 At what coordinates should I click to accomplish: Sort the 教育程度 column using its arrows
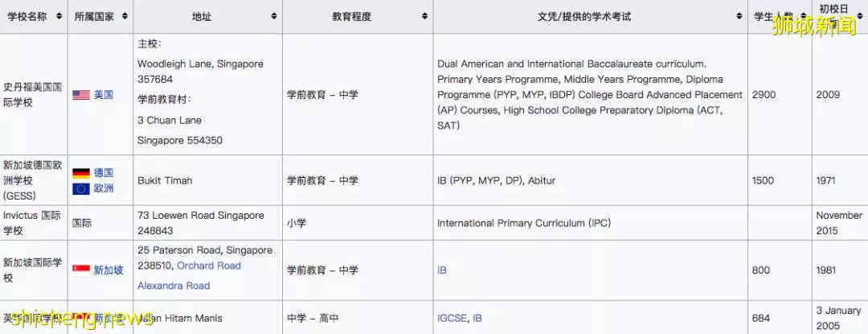pyautogui.click(x=424, y=17)
